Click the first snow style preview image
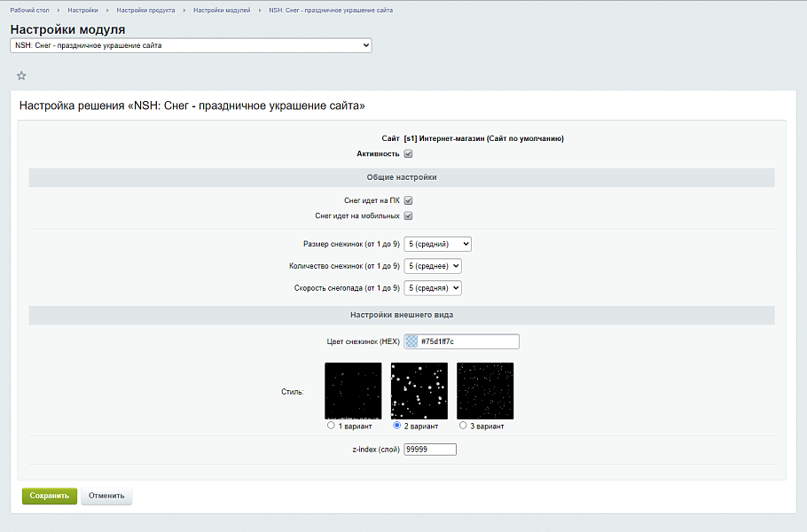The width and height of the screenshot is (807, 532). 353,390
